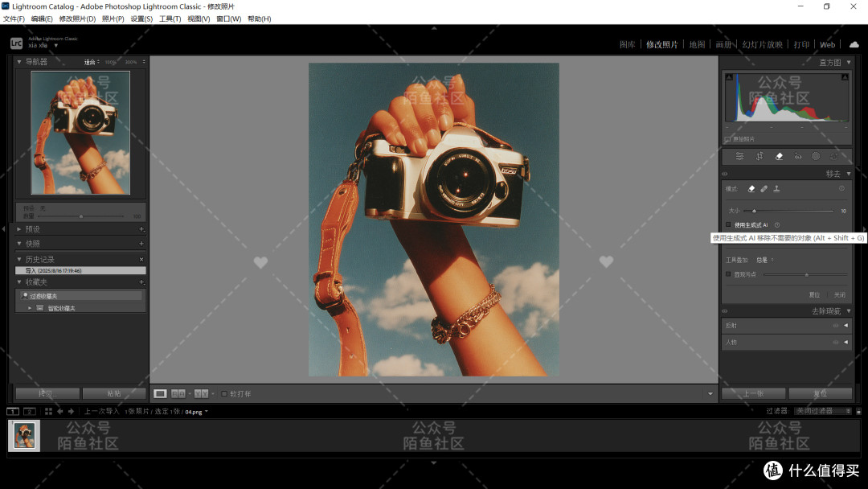The height and width of the screenshot is (489, 868).
Task: Select main window display button 1
Action: (x=13, y=412)
